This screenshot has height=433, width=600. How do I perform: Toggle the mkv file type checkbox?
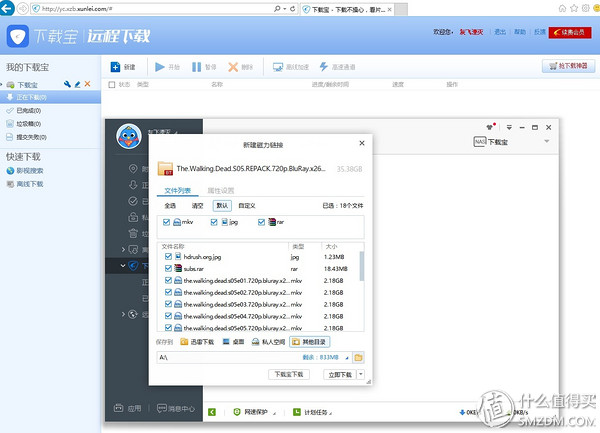coord(166,222)
